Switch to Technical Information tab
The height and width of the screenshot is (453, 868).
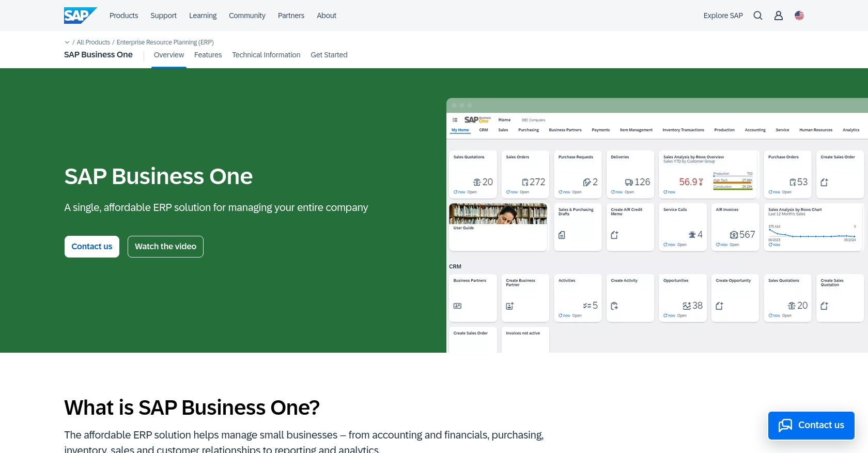[x=266, y=55]
